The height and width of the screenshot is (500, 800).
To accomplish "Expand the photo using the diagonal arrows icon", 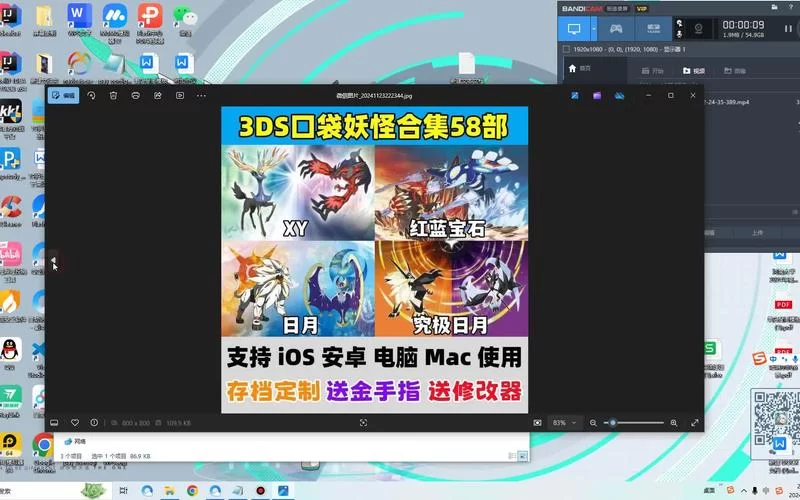I will [695, 423].
